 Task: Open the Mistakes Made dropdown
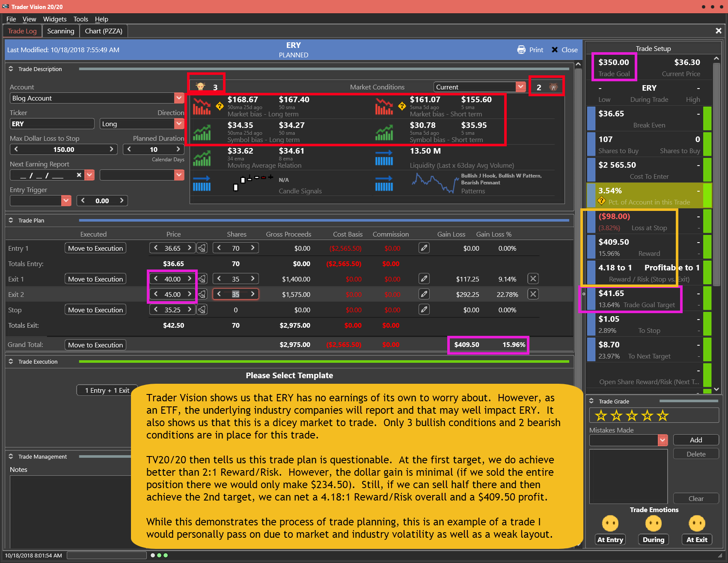[663, 440]
